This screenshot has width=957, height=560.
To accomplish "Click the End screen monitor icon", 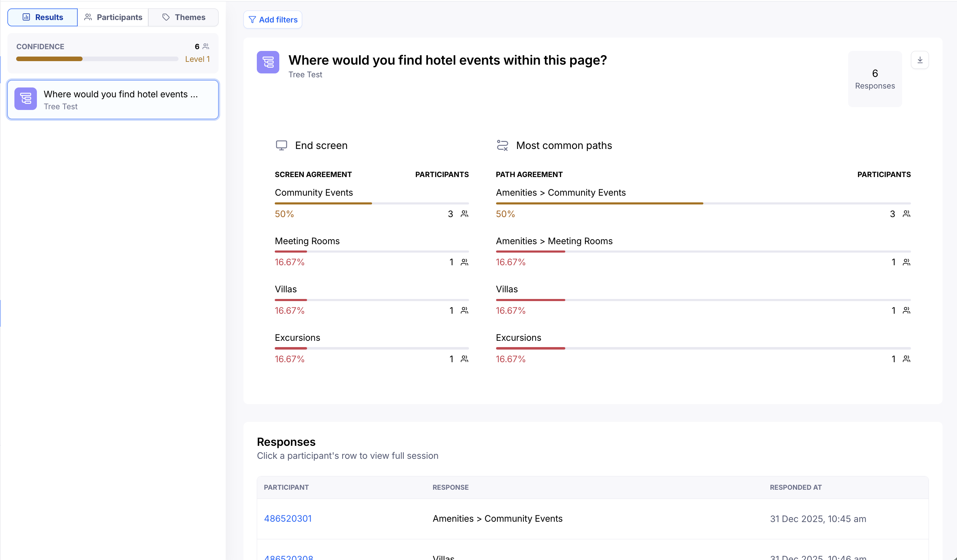I will pos(281,145).
